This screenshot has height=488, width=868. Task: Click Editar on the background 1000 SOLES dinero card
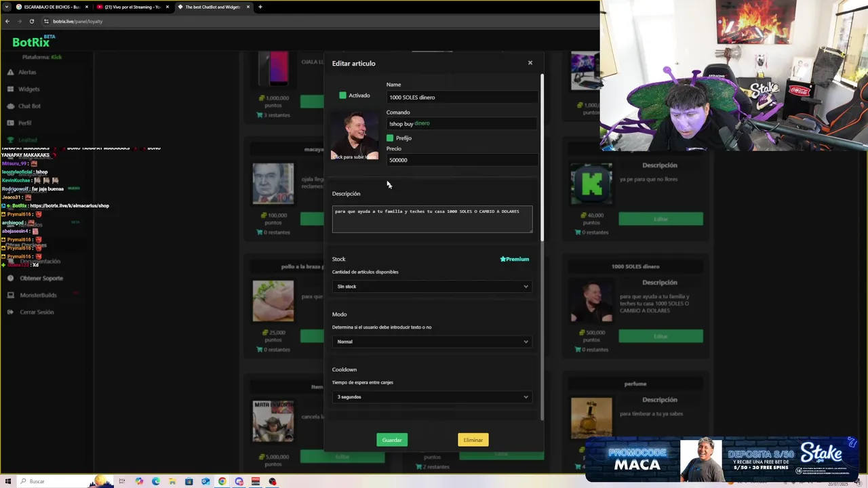660,336
